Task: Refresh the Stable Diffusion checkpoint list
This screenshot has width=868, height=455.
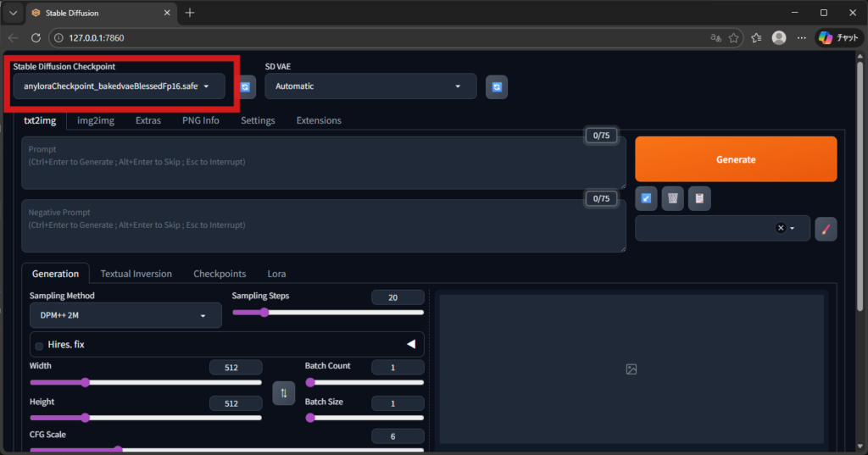Action: pyautogui.click(x=246, y=86)
